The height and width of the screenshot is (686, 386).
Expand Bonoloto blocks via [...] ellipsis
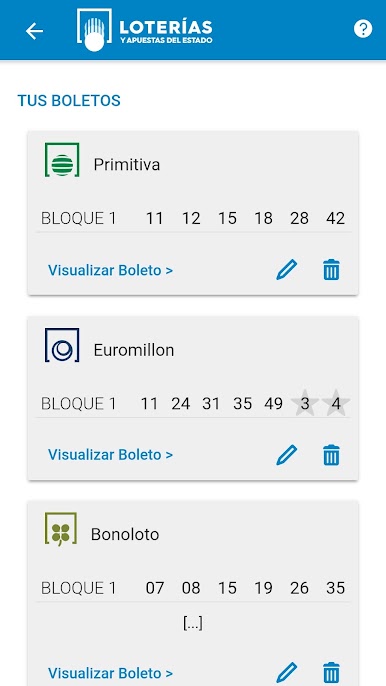point(193,623)
